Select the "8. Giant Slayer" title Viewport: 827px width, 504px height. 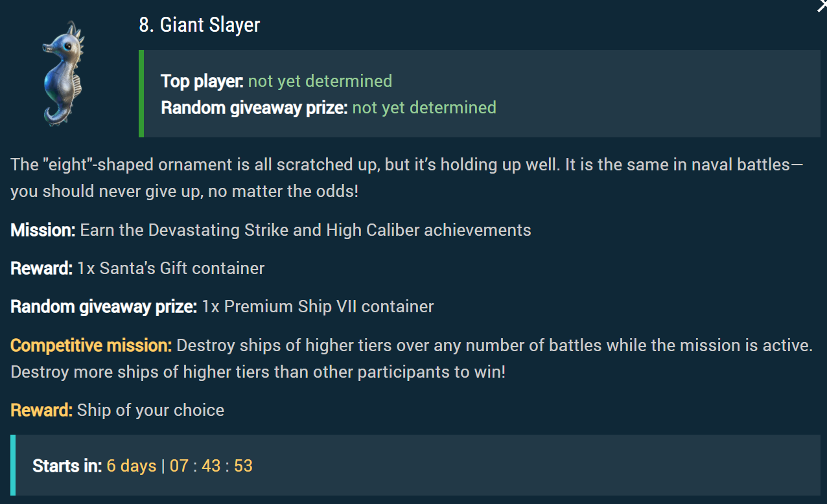pyautogui.click(x=200, y=25)
